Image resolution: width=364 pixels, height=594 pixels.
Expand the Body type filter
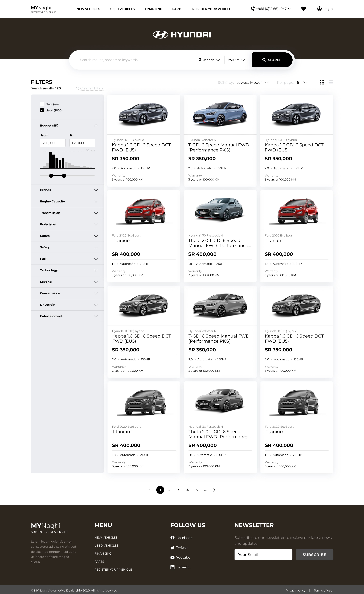pos(67,224)
